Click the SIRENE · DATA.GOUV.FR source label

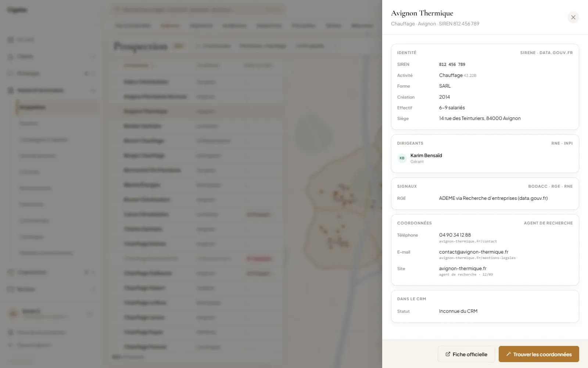point(546,53)
